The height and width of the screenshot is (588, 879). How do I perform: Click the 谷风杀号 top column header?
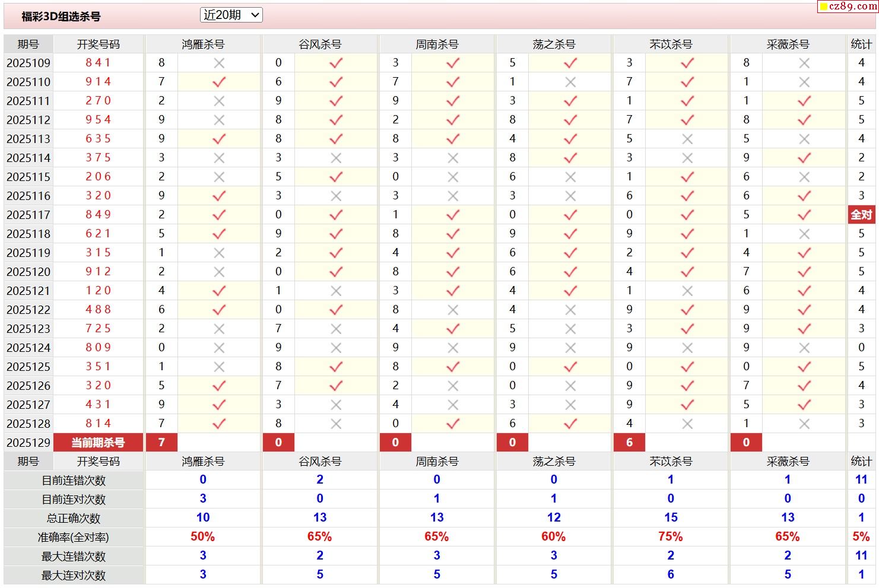(x=320, y=44)
